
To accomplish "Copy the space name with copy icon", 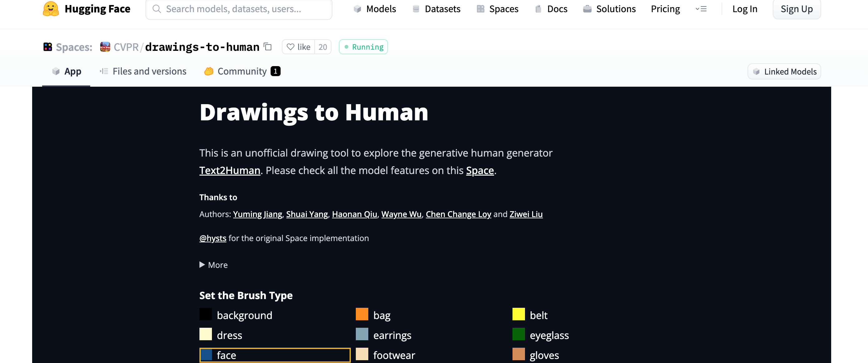I will coord(268,46).
